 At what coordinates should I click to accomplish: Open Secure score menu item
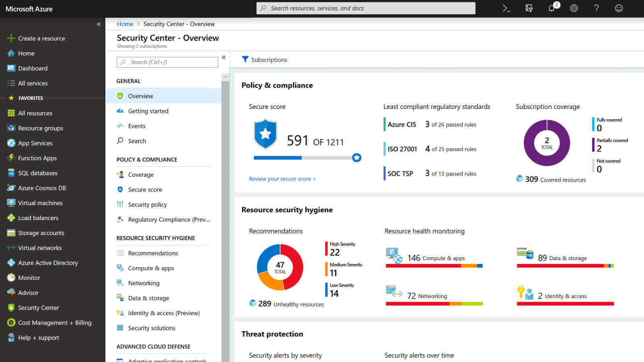[x=145, y=189]
